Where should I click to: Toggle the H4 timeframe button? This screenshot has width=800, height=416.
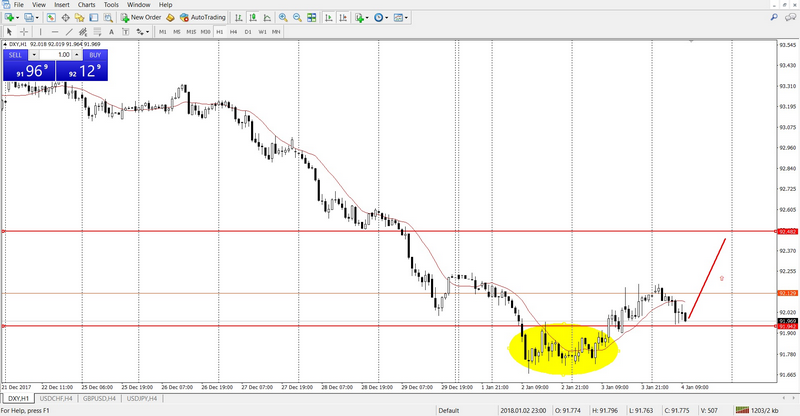[x=232, y=32]
